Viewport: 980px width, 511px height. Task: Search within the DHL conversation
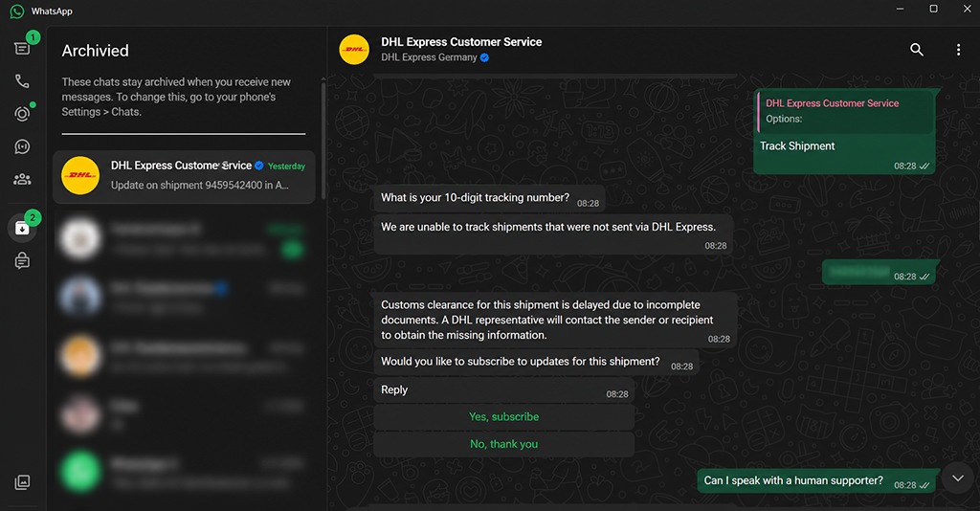click(x=916, y=50)
